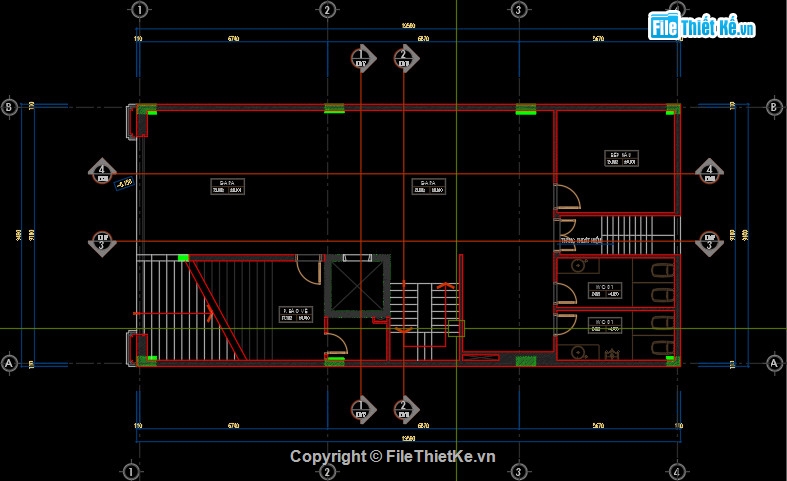Click the left garage room tag
This screenshot has height=481, width=787.
point(227,186)
